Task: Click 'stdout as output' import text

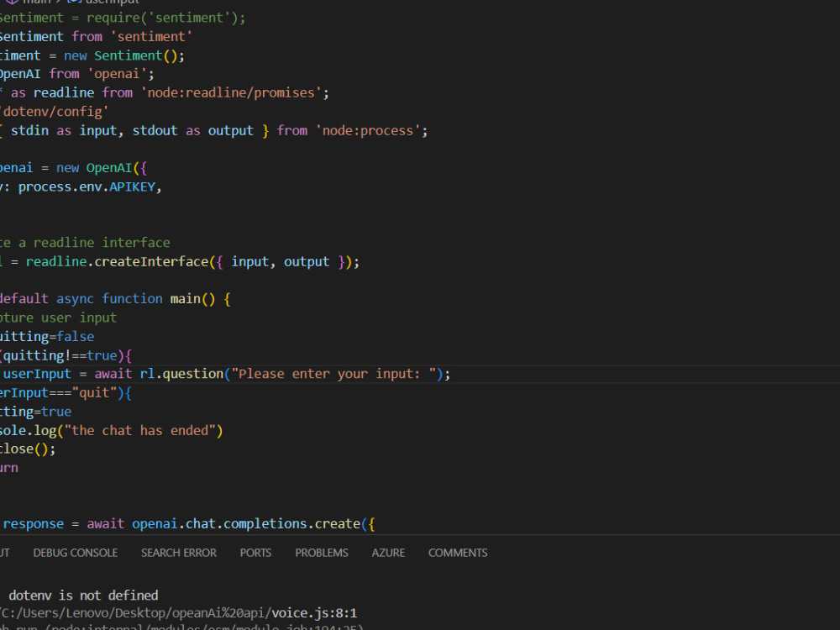Action: coord(193,131)
